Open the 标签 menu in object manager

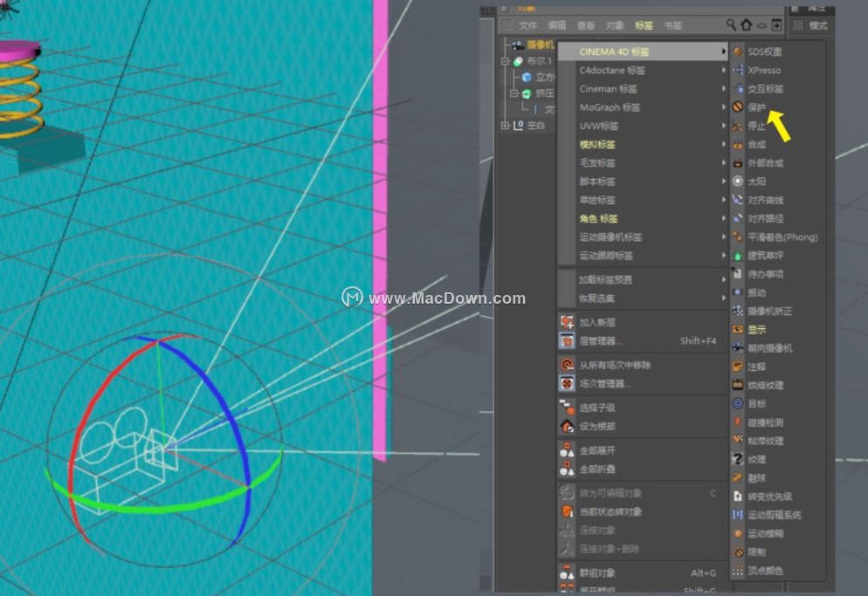[644, 25]
